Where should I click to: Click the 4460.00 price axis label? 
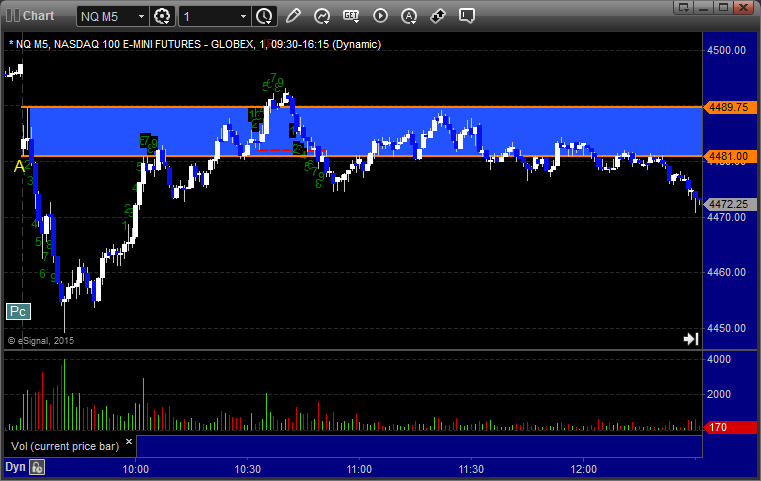tap(727, 272)
